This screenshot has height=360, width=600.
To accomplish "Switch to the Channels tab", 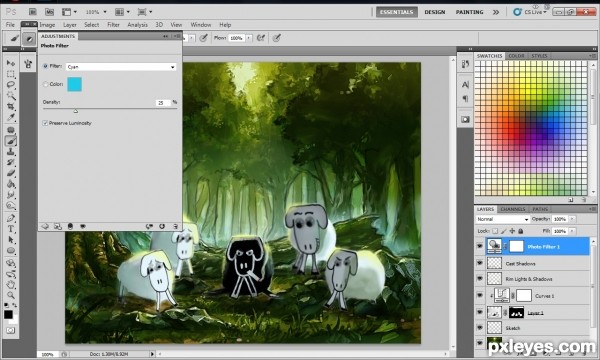I will pos(513,209).
